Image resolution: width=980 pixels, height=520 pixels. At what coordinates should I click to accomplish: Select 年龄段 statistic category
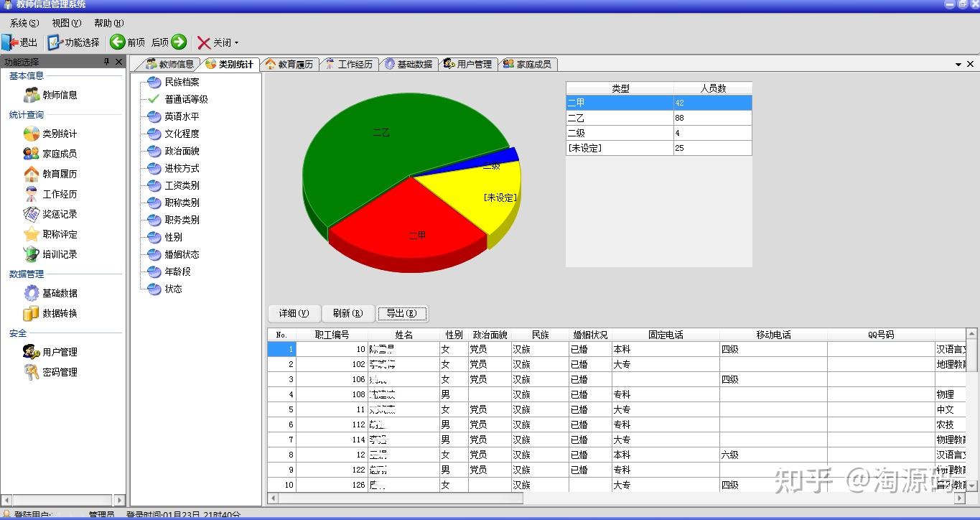(x=177, y=271)
